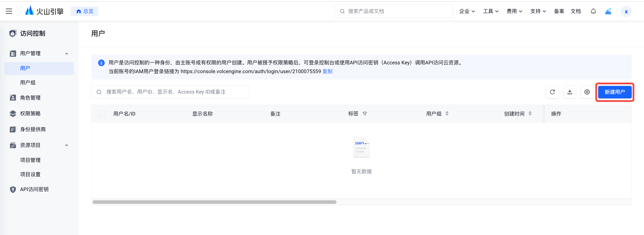Click the 权限策略 layers icon
Screen dimensions: 644x235
click(13, 114)
